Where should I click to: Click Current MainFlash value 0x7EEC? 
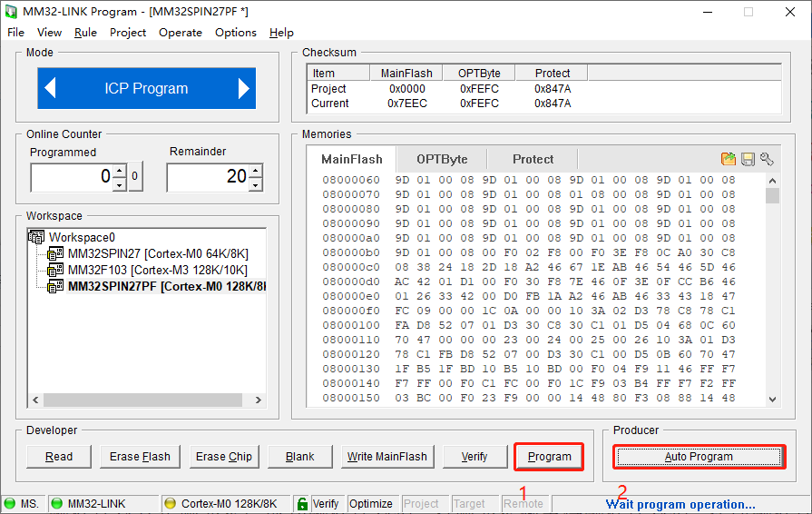pyautogui.click(x=407, y=104)
